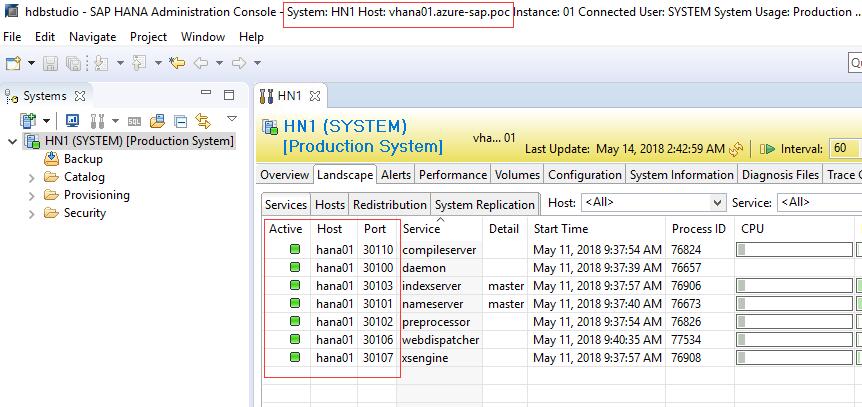Open the Hosts sub-tab
The height and width of the screenshot is (407, 862).
330,205
